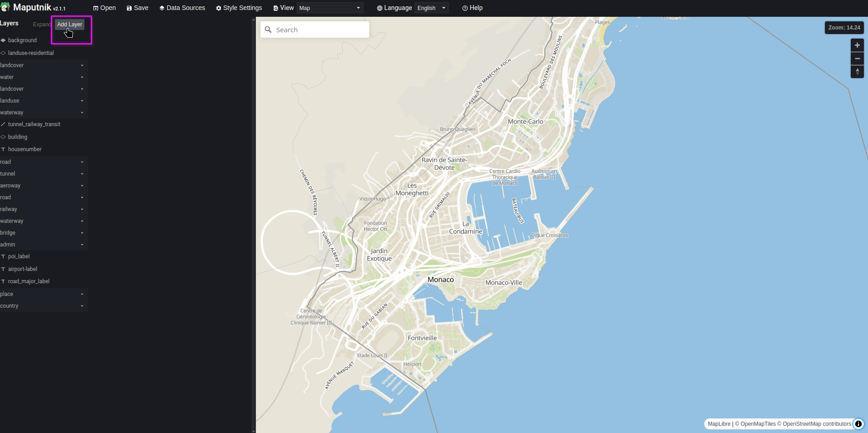Expand the aeroway layer group
868x433 pixels.
(82, 186)
